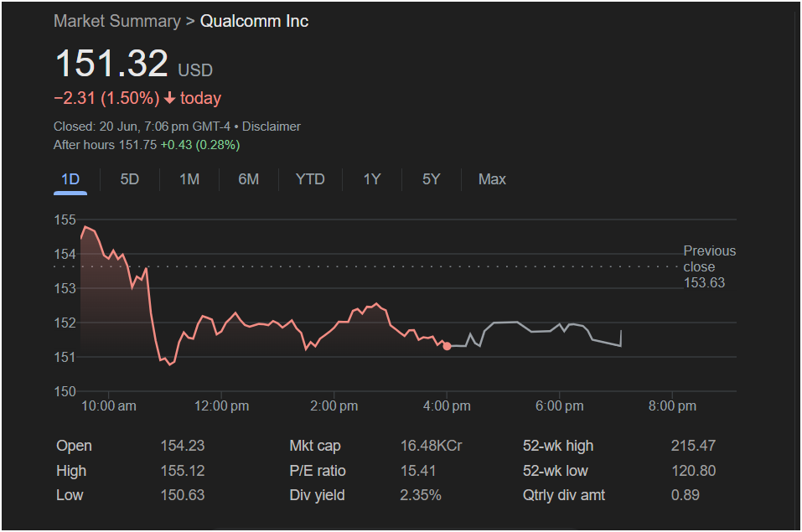This screenshot has width=802, height=532.
Task: Click the 10:00 am axis label
Action: (x=109, y=406)
